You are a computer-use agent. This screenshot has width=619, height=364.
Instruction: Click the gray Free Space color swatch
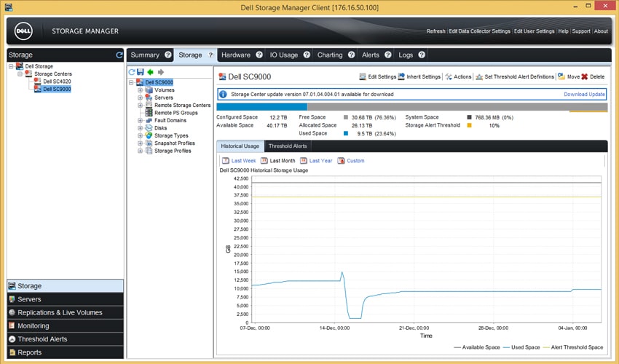tap(346, 117)
